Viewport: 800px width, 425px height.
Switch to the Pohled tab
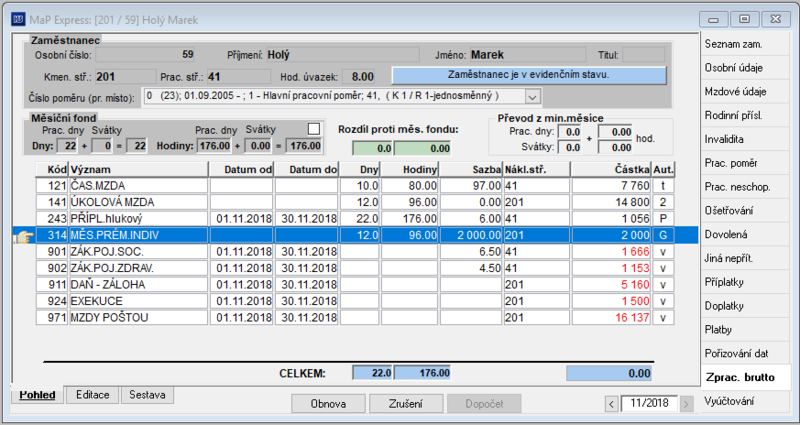point(37,395)
